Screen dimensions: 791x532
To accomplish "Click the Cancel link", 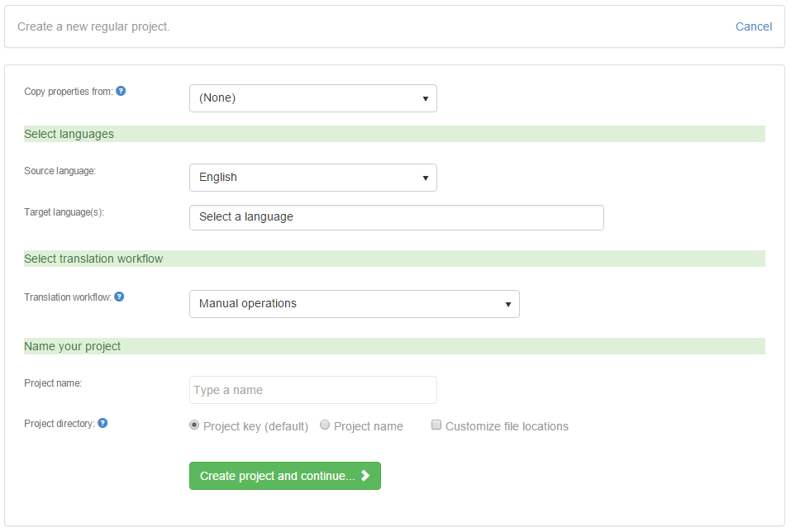I will point(753,26).
